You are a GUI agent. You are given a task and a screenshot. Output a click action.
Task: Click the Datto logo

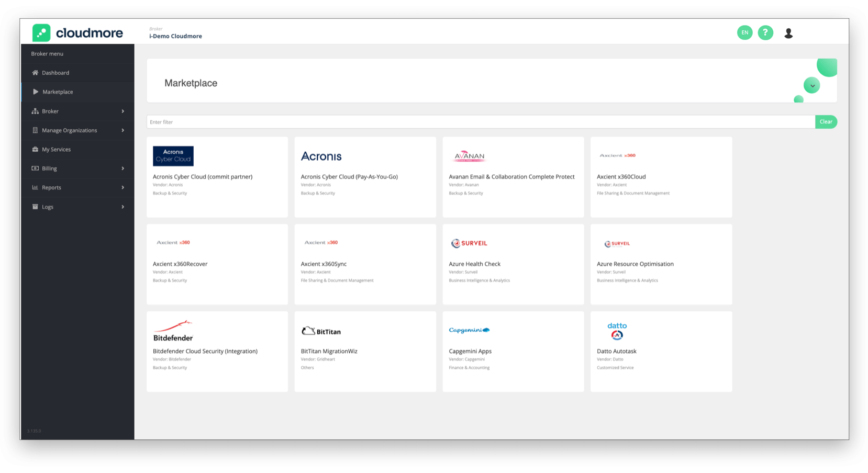pos(617,331)
